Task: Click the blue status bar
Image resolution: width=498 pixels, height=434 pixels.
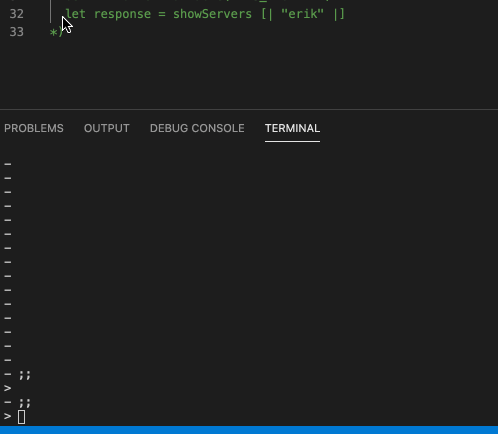Action: click(x=249, y=430)
